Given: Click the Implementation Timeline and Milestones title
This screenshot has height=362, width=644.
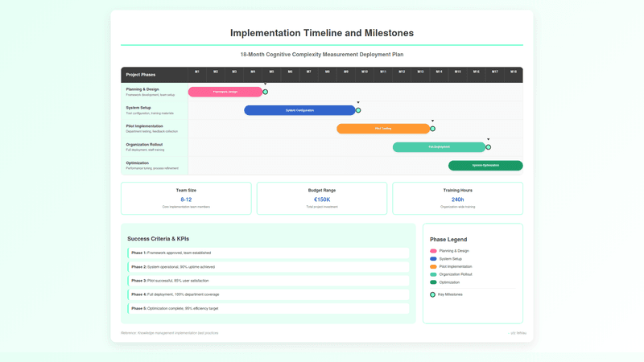Looking at the screenshot, I should [x=322, y=33].
